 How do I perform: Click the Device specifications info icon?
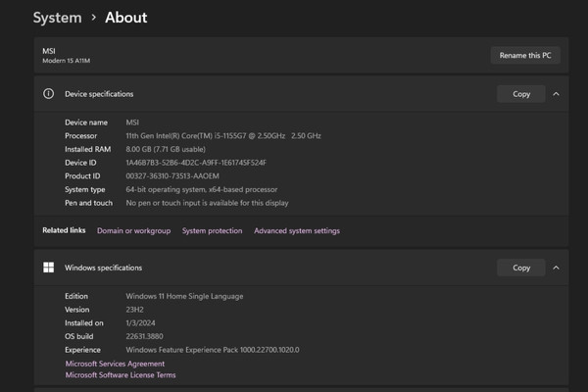tap(48, 94)
